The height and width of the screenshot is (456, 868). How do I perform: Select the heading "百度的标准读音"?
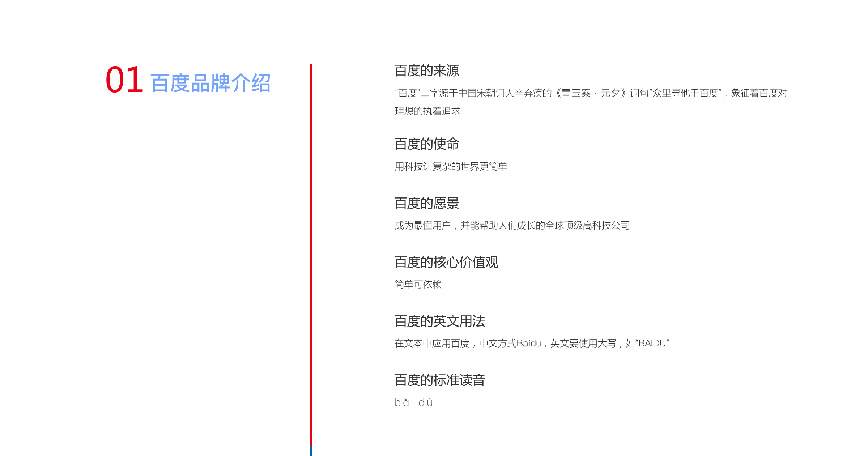(440, 380)
